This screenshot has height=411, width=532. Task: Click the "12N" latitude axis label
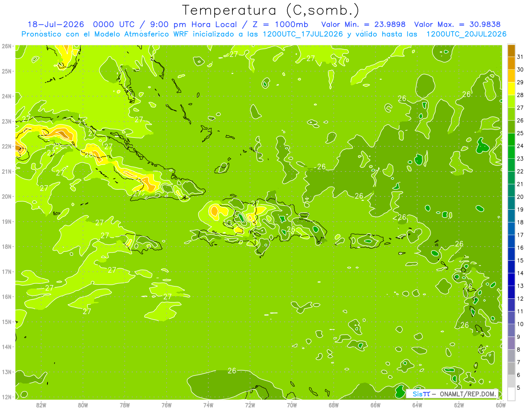click(7, 397)
